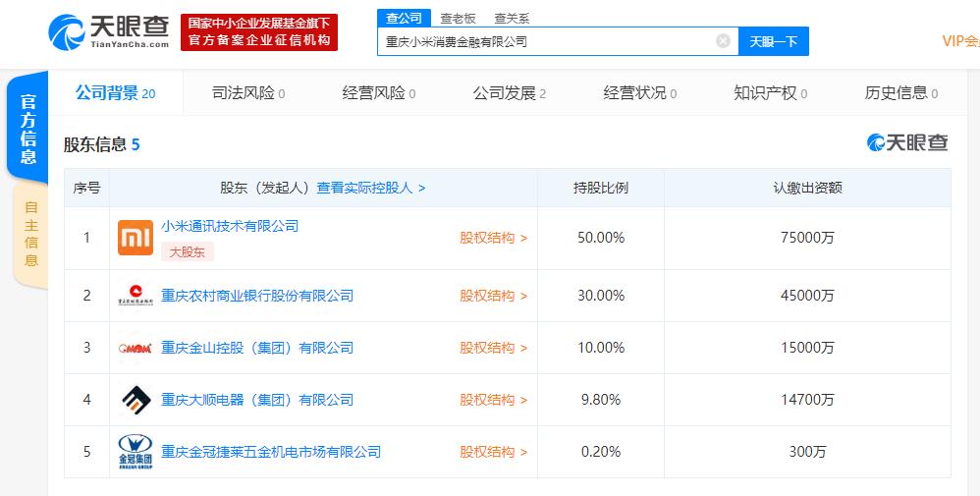Image resolution: width=980 pixels, height=496 pixels.
Task: Click the 天眼一下 search button
Action: point(773,41)
